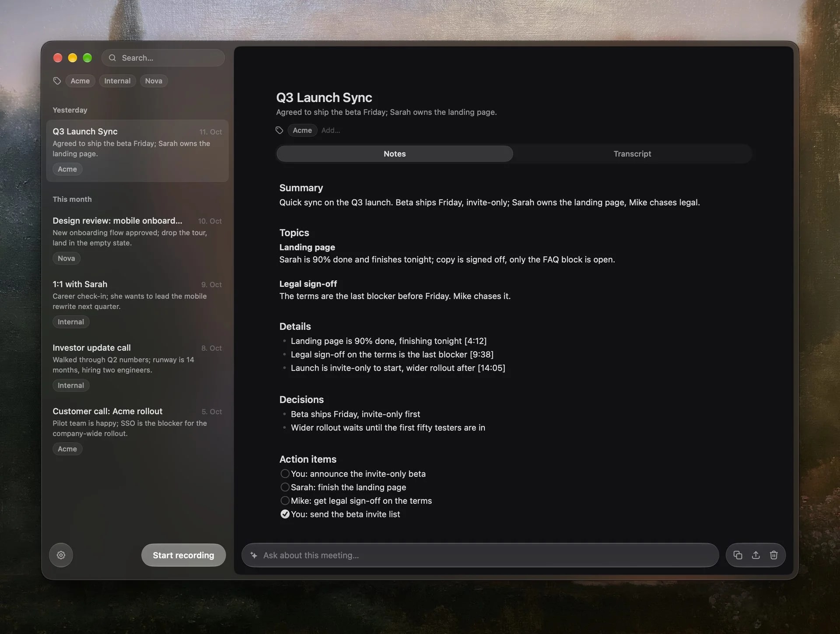Click 'Wider rollout waits until the first fifty testers are in'

[388, 428]
